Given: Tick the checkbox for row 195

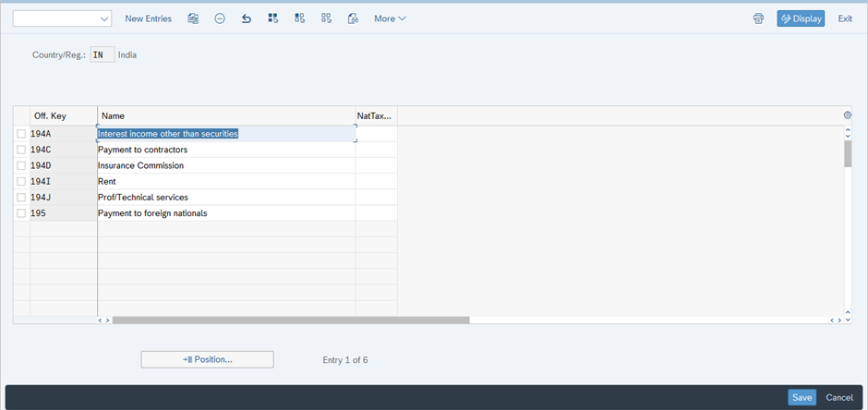Looking at the screenshot, I should pos(21,213).
